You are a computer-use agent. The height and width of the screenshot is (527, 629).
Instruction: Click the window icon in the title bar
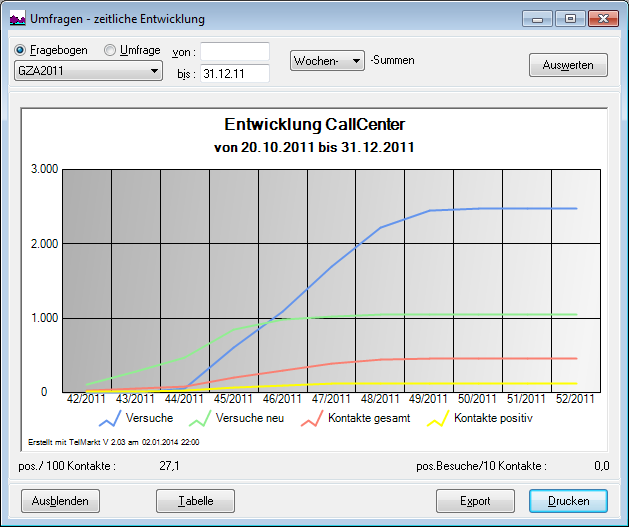point(18,18)
